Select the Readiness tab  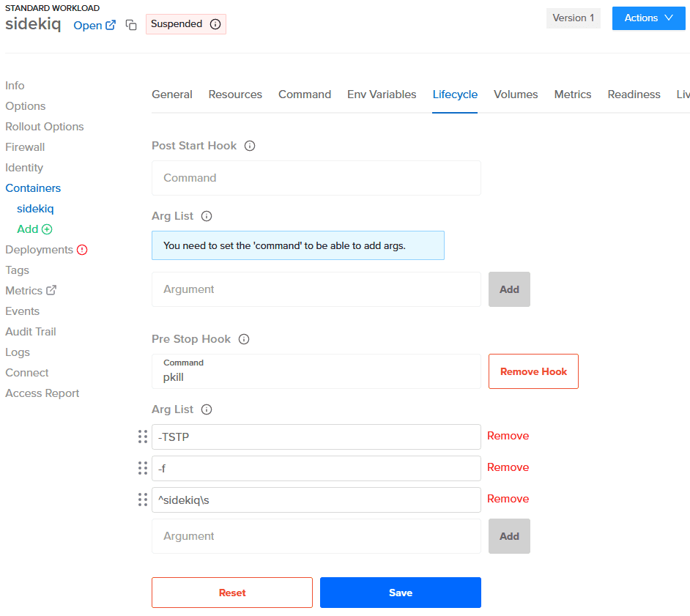[634, 94]
